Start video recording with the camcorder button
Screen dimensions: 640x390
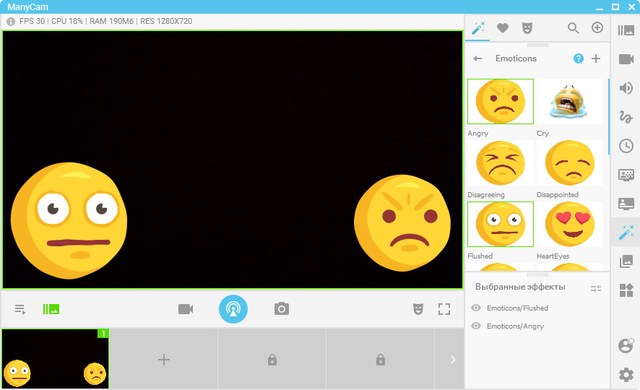click(186, 309)
